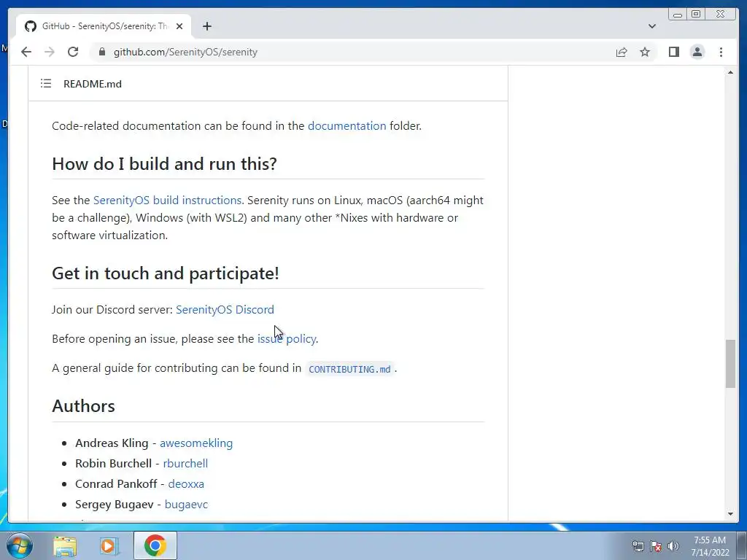Click the browser back arrow

[x=26, y=52]
